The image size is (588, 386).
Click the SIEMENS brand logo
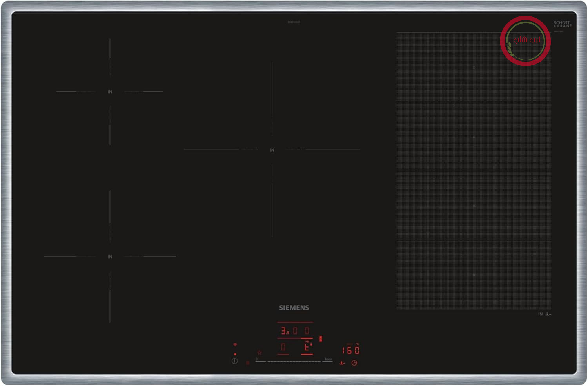pyautogui.click(x=294, y=308)
